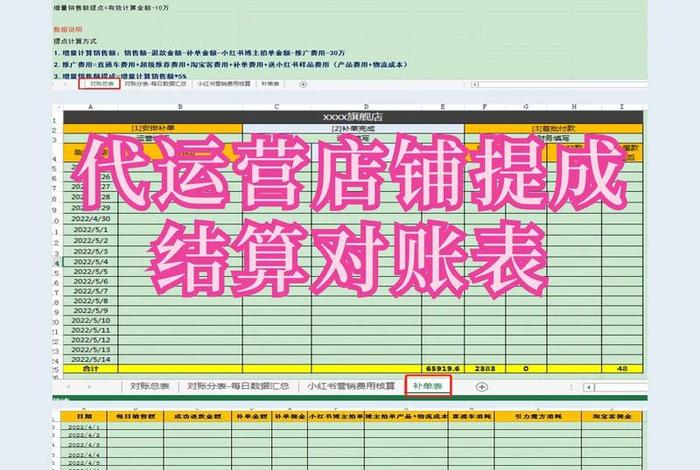Select the highlighted 补单表 tab in the middle spreadsheet

(428, 386)
